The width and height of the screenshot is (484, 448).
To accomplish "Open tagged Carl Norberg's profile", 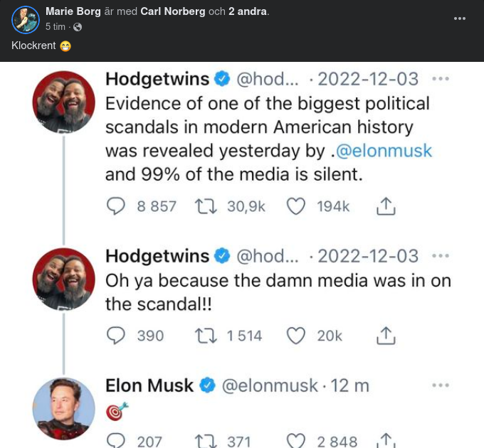I will pos(170,11).
